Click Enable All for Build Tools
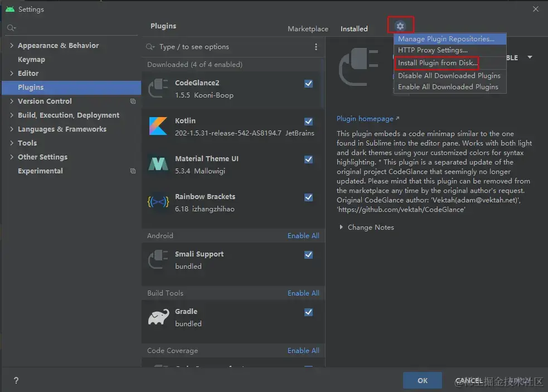 [303, 293]
